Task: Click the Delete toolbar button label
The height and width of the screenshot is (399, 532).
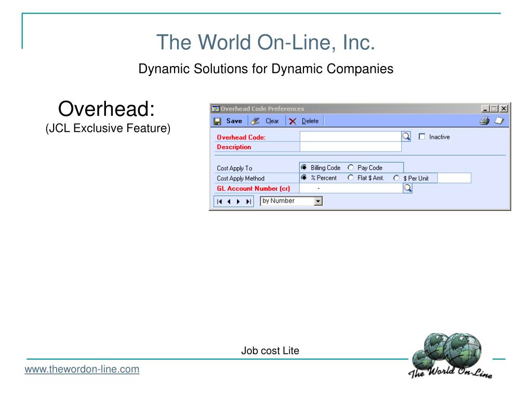Action: coord(310,121)
